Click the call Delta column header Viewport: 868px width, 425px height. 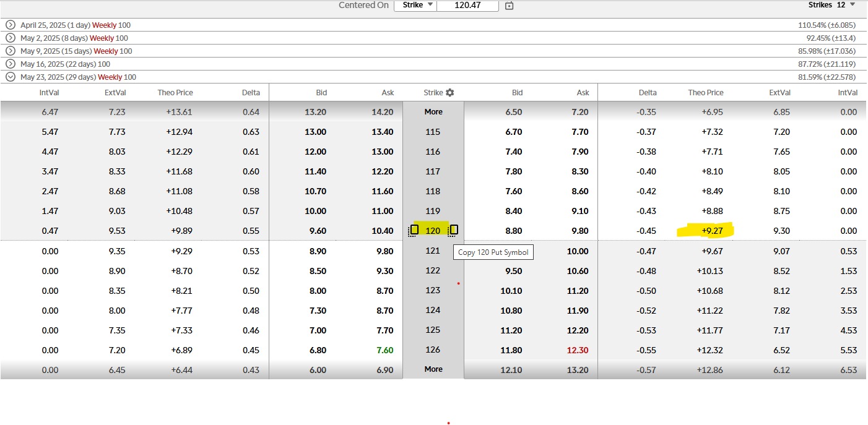click(x=250, y=93)
